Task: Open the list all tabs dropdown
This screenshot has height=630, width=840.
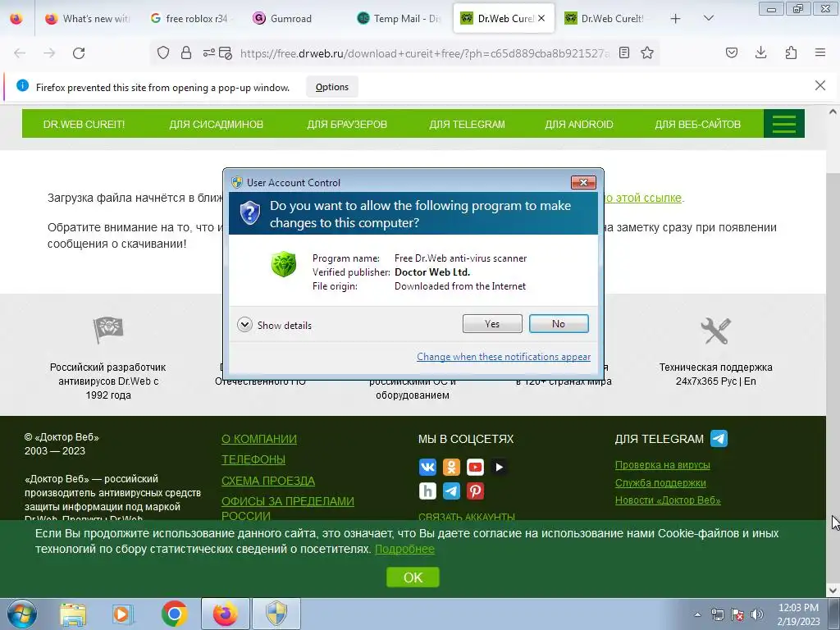Action: [708, 18]
